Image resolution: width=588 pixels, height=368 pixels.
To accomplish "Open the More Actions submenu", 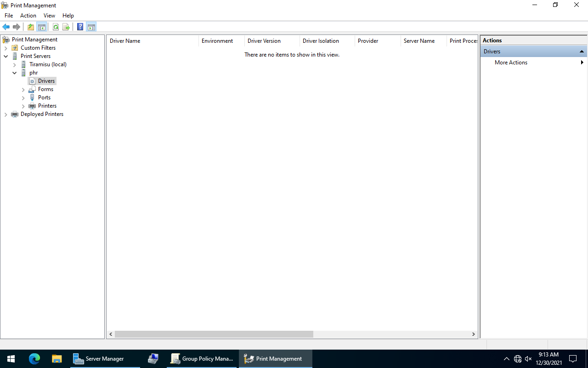I will 511,63.
